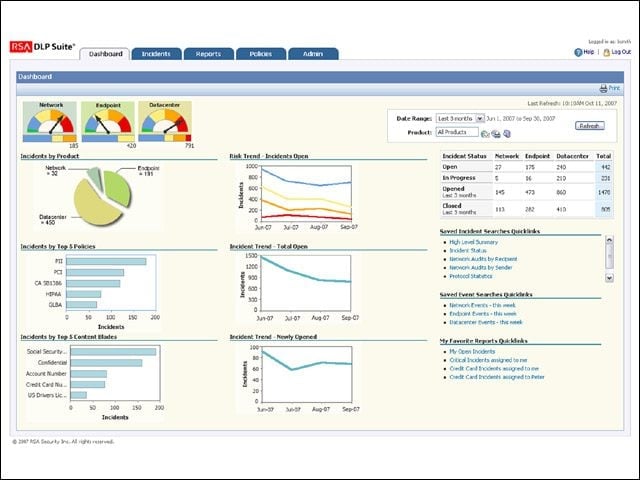Open the Reports tab
The image size is (640, 480).
pyautogui.click(x=209, y=54)
